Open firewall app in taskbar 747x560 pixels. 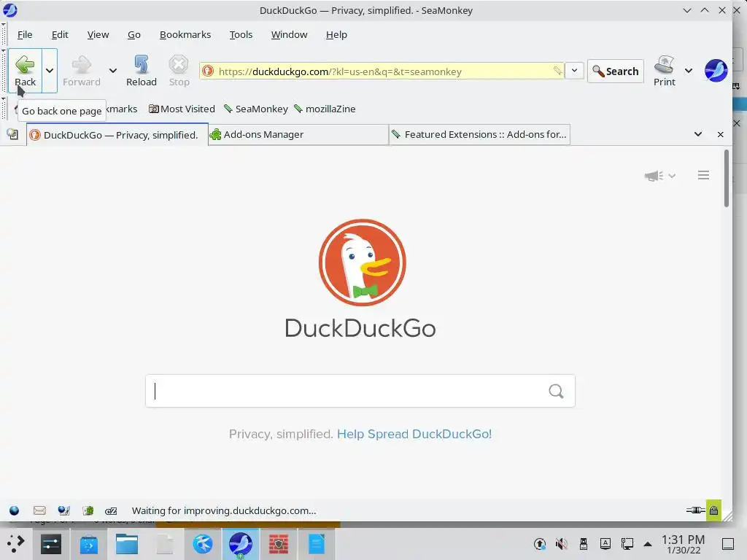pyautogui.click(x=279, y=544)
